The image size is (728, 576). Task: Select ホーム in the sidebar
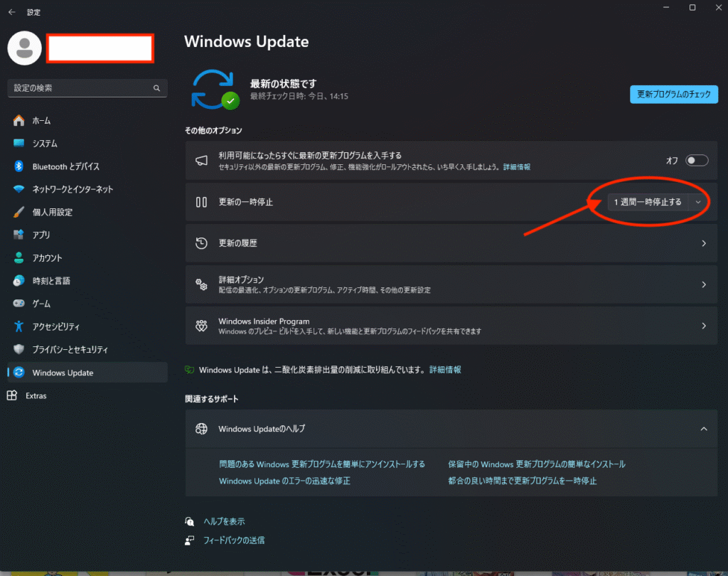point(87,121)
